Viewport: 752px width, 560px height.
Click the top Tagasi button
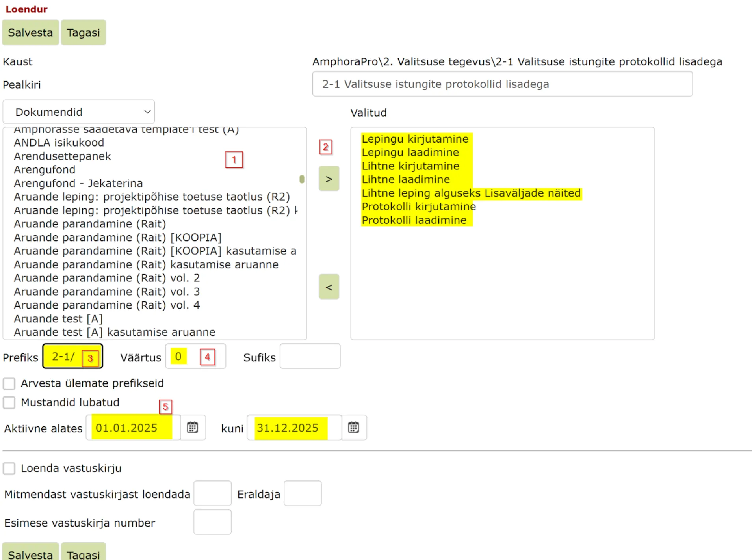[x=83, y=32]
